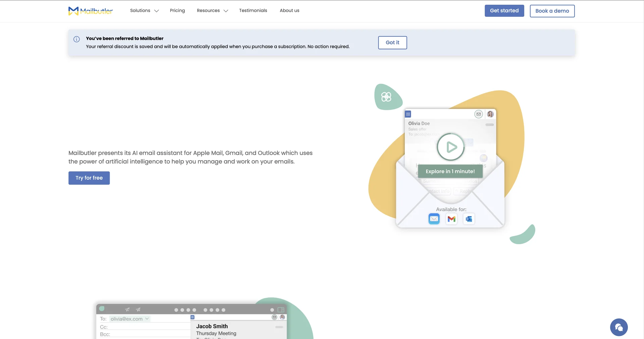Click the Available for: label
644x339 pixels.
pos(451,209)
